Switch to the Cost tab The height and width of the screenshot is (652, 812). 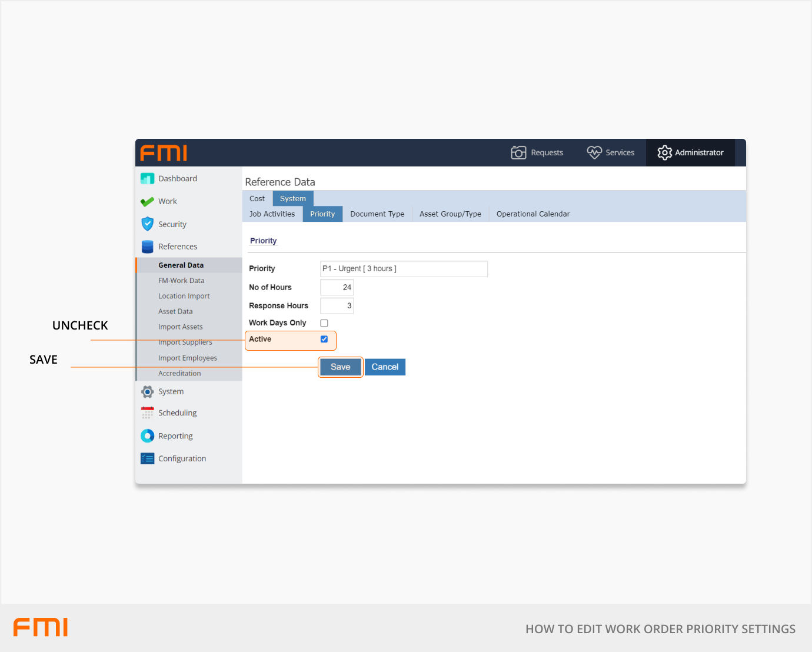click(257, 199)
